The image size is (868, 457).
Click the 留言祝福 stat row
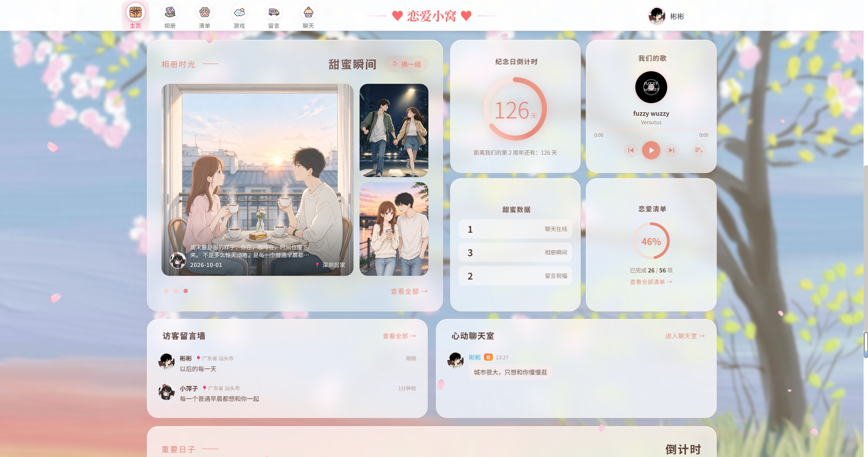515,276
